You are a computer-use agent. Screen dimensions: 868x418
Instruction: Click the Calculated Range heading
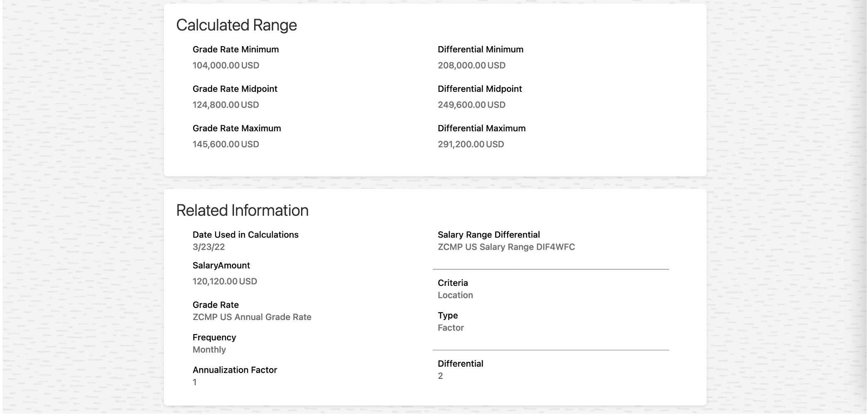236,25
